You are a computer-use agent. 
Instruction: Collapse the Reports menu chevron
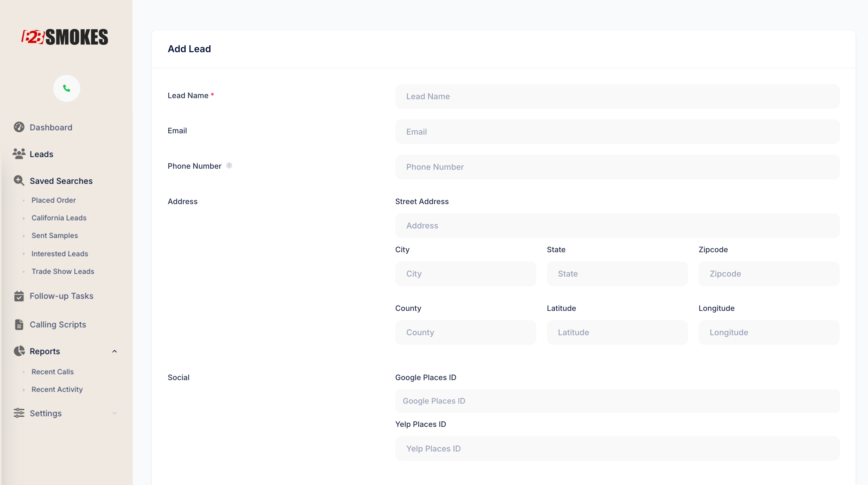tap(115, 351)
